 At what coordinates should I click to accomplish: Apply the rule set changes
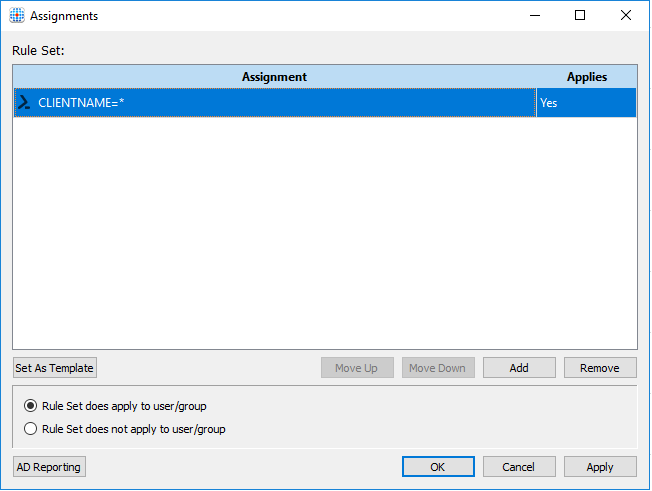point(600,467)
